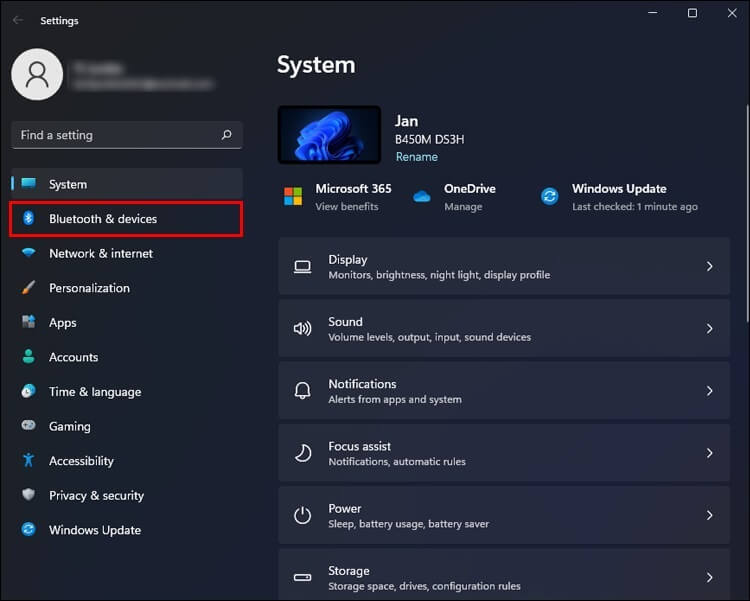Expand Focus assist chevron

pos(709,453)
